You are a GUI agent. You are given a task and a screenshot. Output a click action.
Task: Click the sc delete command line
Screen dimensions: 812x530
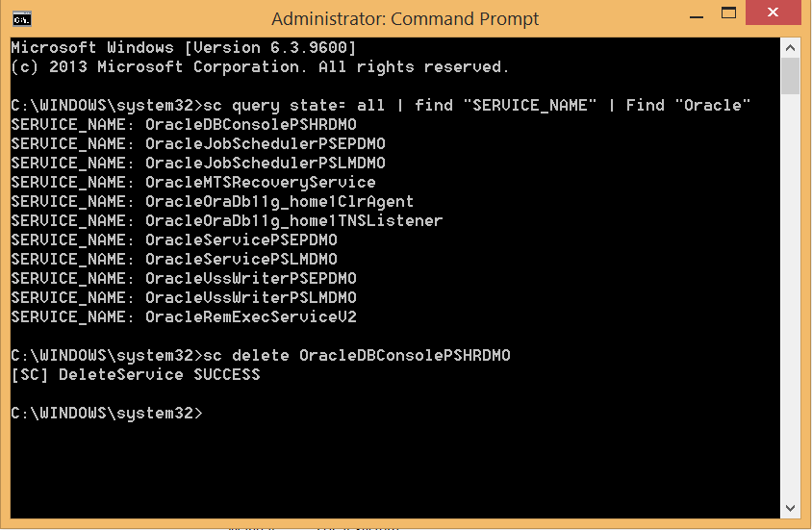[261, 356]
